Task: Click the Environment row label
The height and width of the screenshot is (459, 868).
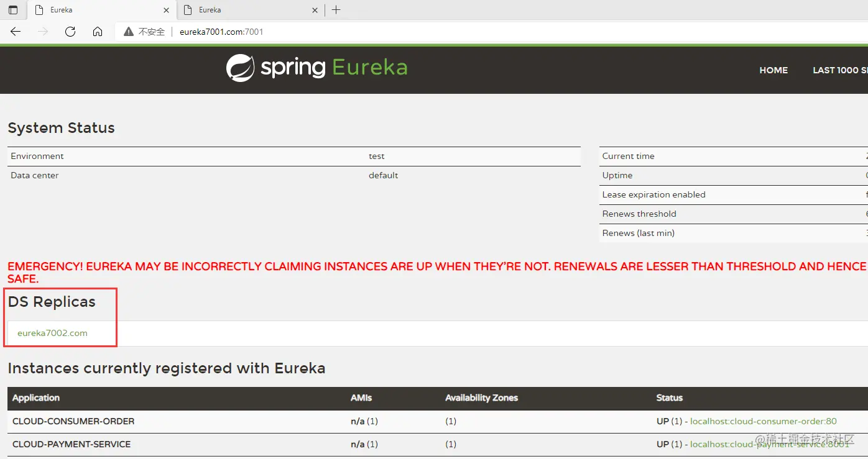Action: tap(37, 156)
